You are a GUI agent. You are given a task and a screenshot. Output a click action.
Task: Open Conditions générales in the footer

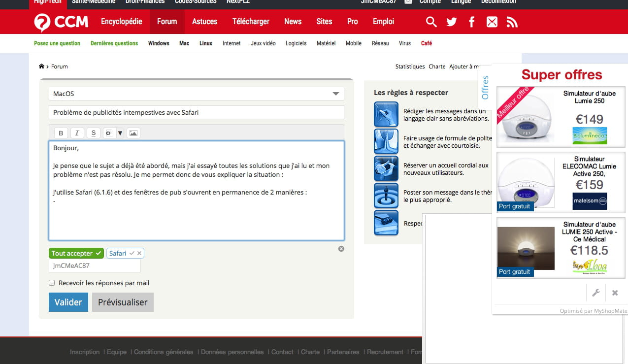point(164,352)
